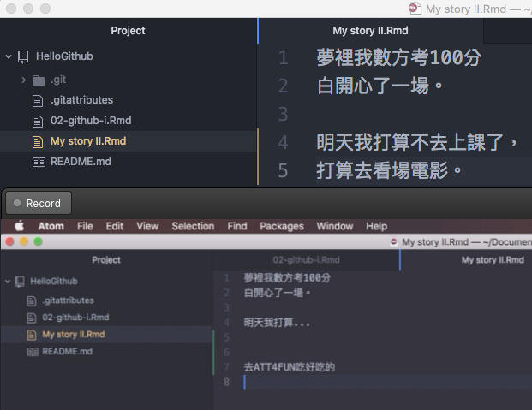This screenshot has width=532, height=410.
Task: Open .gitattributes in lower Atom window tree
Action: [68, 300]
